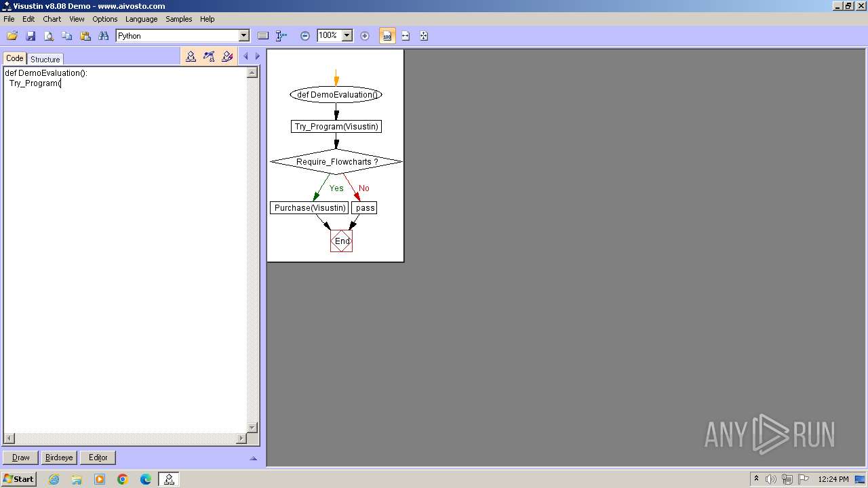
Task: Open the File menu
Action: [x=9, y=19]
